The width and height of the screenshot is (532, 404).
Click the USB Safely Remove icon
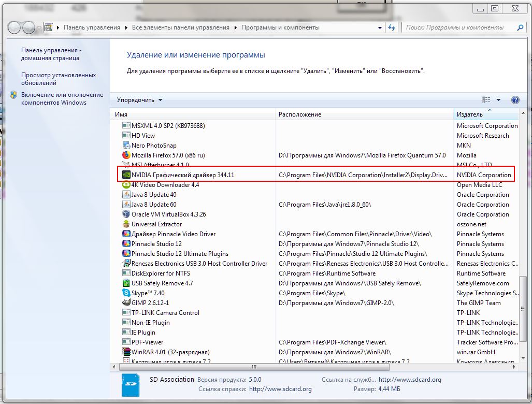pos(126,283)
